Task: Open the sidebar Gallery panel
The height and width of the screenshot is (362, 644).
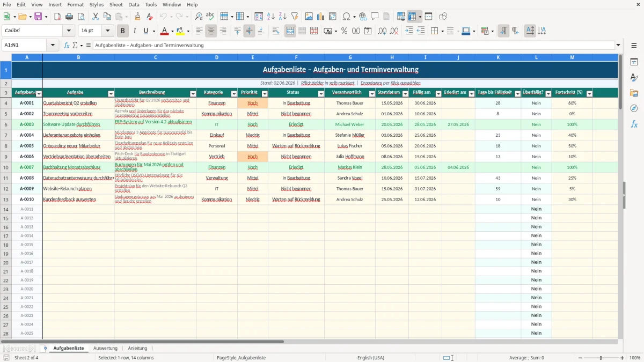Action: tap(634, 93)
